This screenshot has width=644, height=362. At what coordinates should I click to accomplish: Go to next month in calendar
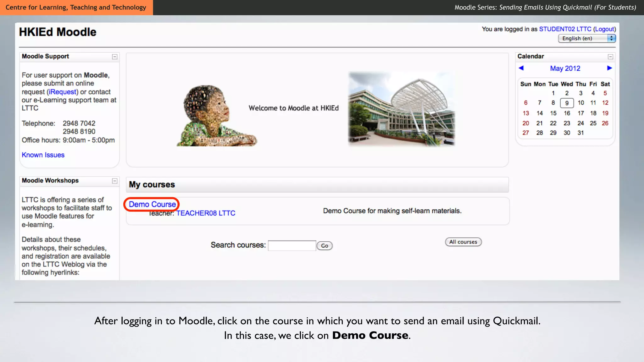(x=609, y=68)
